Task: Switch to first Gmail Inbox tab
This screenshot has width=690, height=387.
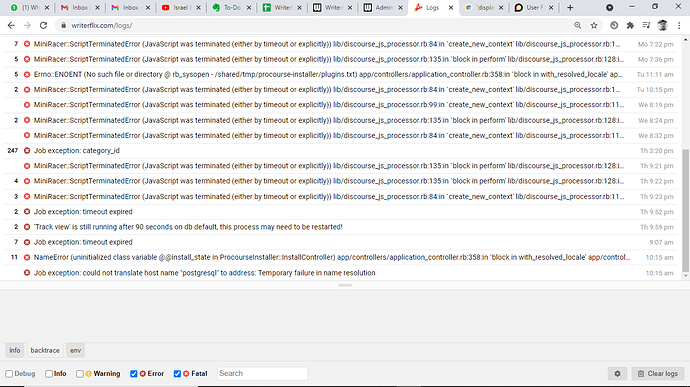Action: [79, 7]
